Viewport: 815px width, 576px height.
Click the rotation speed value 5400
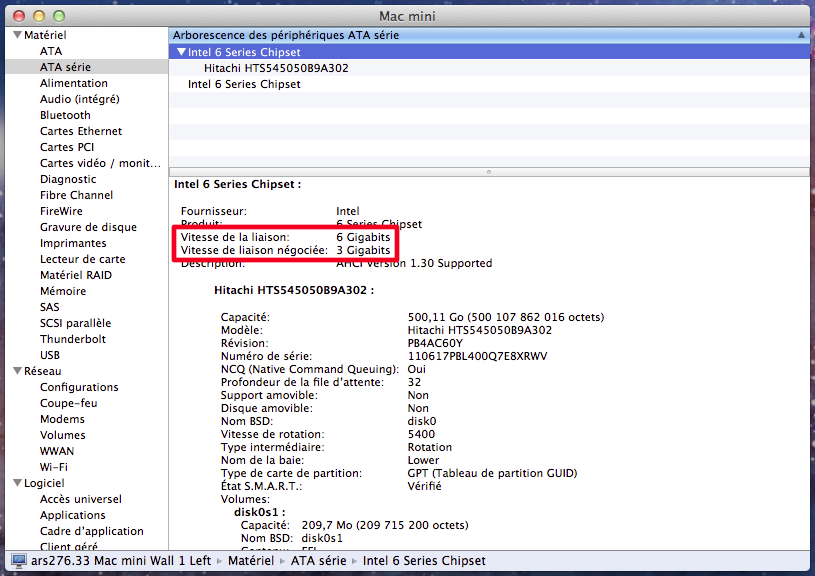click(x=421, y=434)
